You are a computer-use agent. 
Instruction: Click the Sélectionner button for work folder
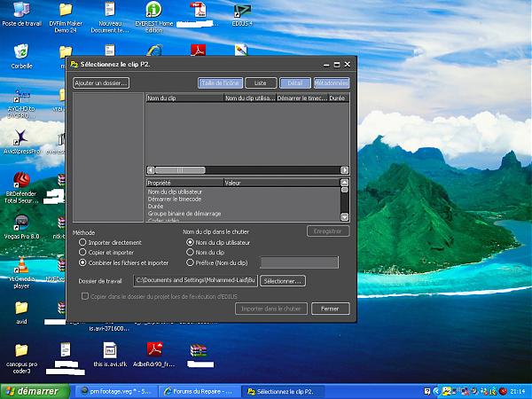[283, 281]
